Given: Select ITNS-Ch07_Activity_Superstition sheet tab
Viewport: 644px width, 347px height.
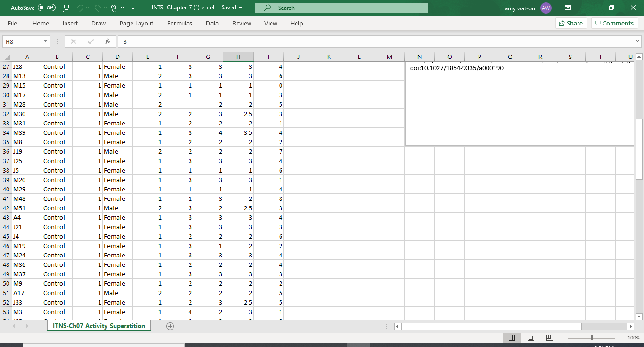Looking at the screenshot, I should pos(99,326).
